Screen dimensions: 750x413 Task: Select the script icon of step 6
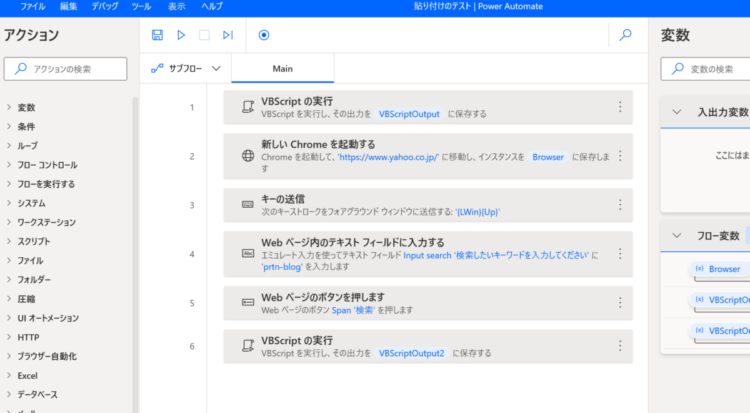click(248, 346)
